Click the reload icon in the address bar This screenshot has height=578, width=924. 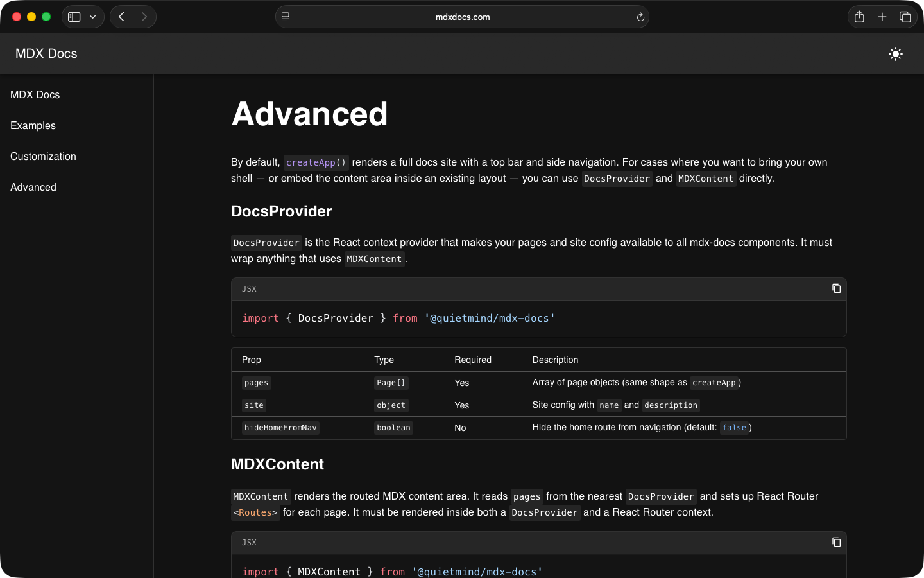[640, 17]
